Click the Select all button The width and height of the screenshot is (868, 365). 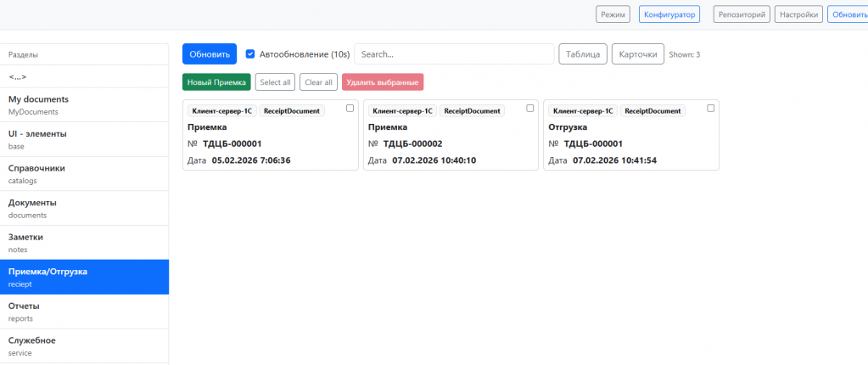pyautogui.click(x=275, y=82)
